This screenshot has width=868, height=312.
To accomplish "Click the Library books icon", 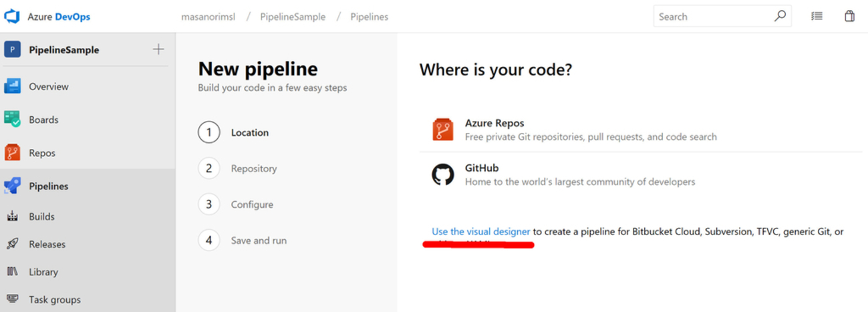I will click(x=12, y=271).
